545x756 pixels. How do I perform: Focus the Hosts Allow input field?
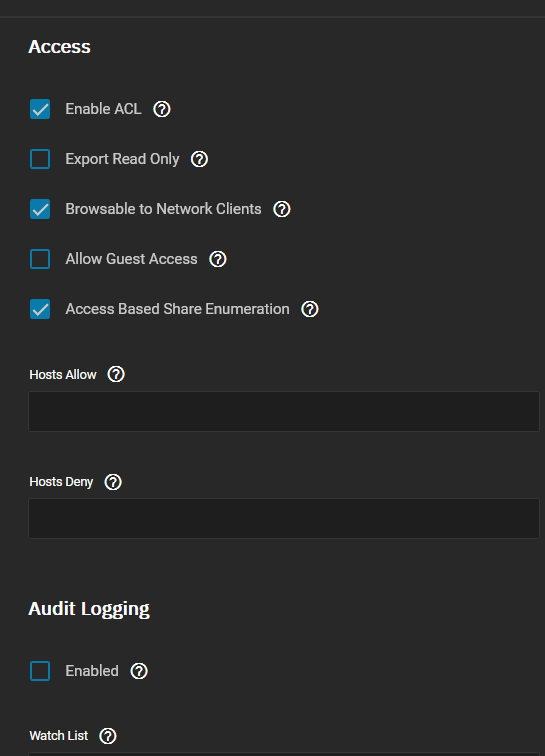point(284,411)
